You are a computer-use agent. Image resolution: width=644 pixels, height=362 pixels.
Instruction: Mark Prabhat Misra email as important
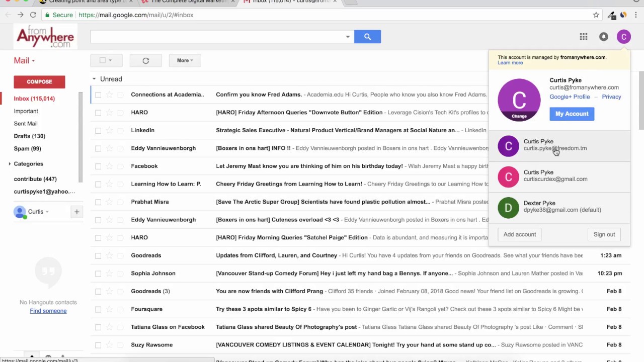(120, 202)
